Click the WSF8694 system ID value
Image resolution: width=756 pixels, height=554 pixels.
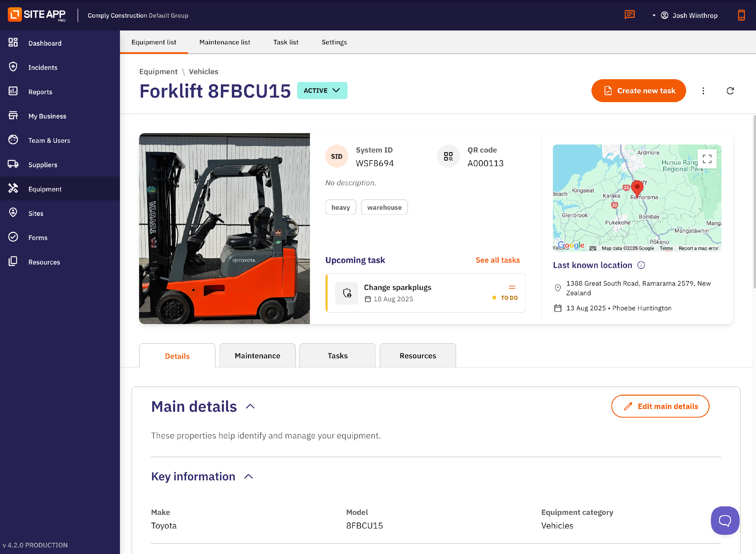[375, 163]
